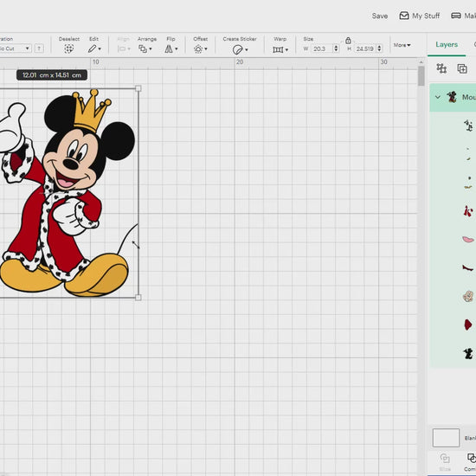Expand the Create Sticker dropdown arrow
476x476 pixels.
pos(247,49)
